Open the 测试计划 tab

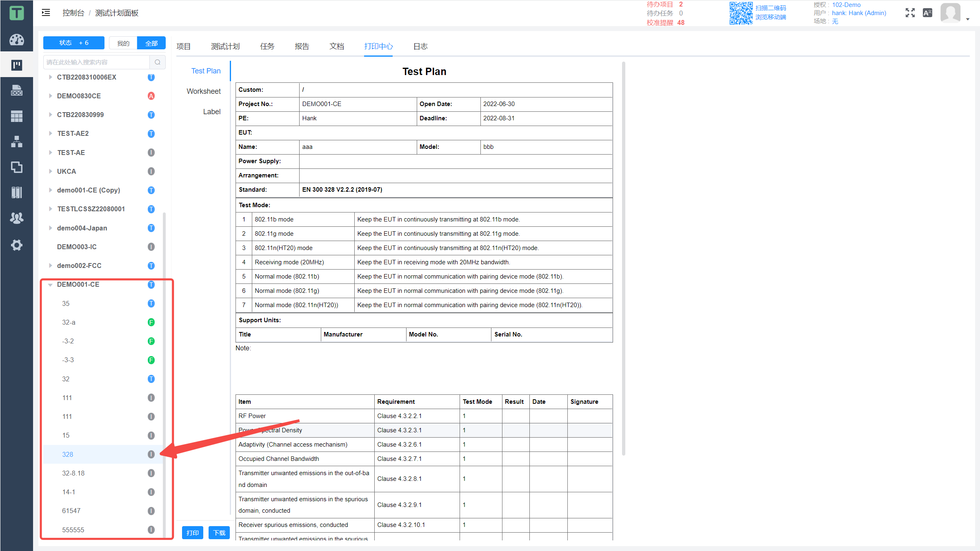225,46
